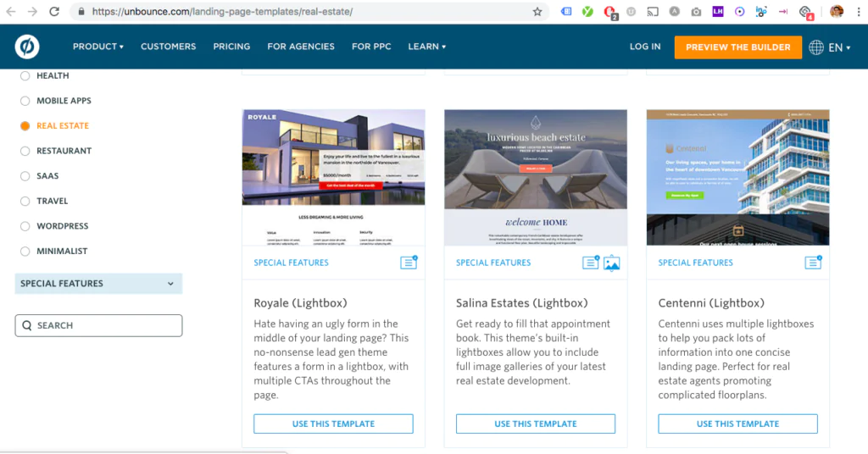Open the Salina Estates (Lightbox) title link

tap(522, 303)
